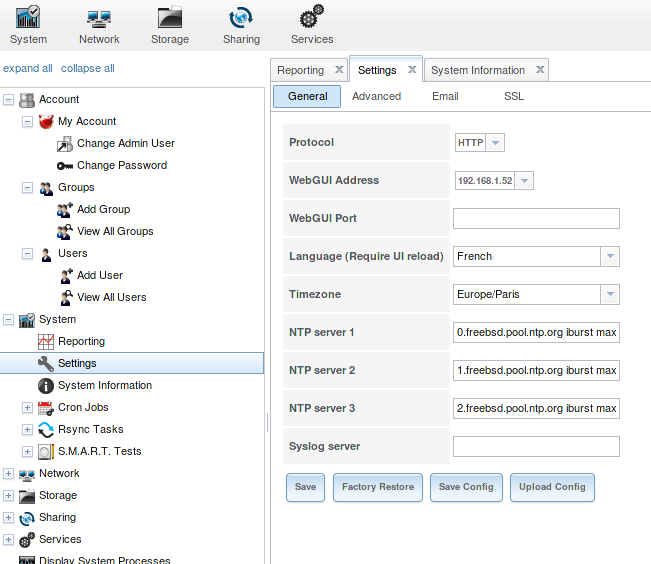Click the View All Users icon
Image resolution: width=651 pixels, height=564 pixels.
66,298
